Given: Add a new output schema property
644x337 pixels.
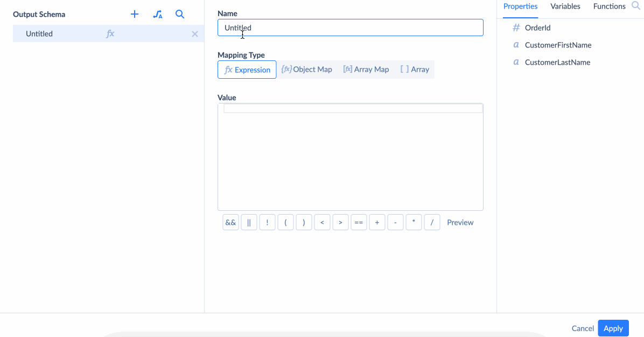Looking at the screenshot, I should point(134,15).
